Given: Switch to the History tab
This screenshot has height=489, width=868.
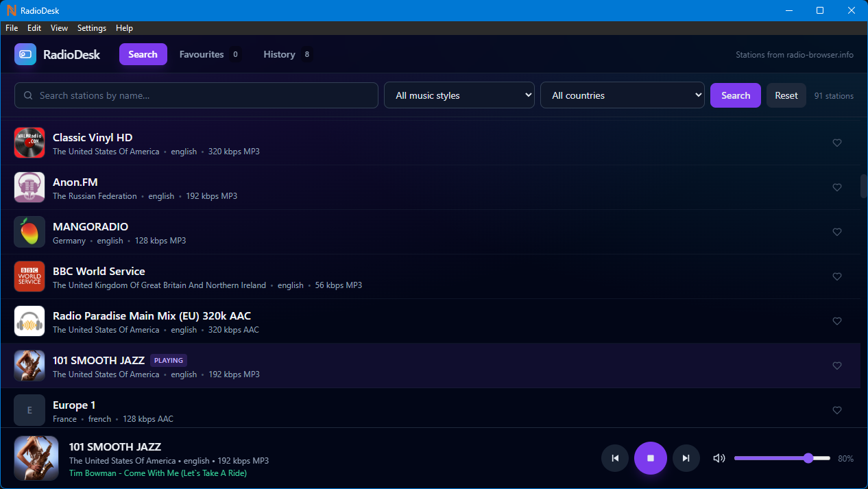Looking at the screenshot, I should tap(287, 54).
